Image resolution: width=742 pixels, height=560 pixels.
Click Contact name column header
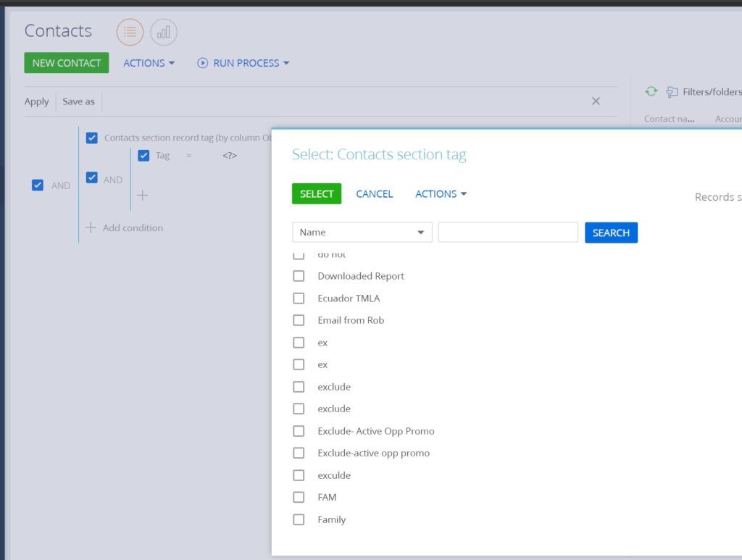[669, 119]
